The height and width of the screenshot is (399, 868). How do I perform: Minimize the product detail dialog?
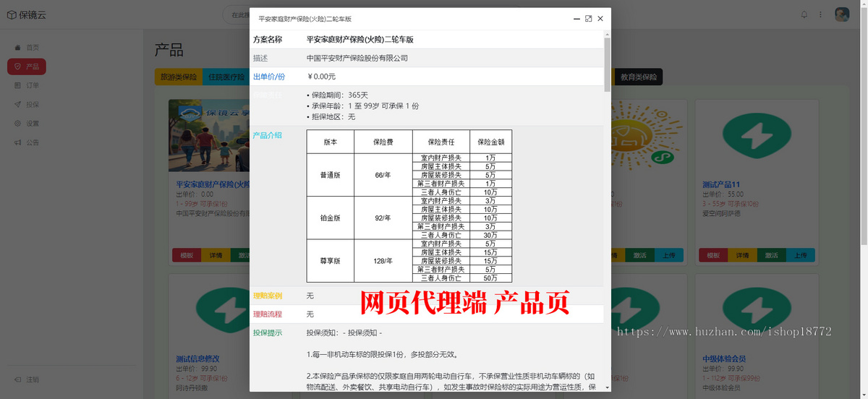pyautogui.click(x=576, y=19)
